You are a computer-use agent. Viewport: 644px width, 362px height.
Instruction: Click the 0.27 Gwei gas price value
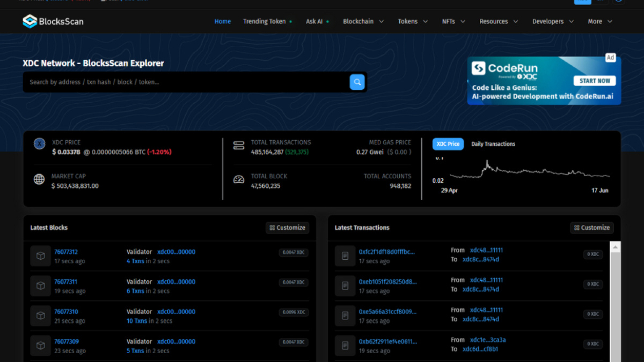[370, 152]
